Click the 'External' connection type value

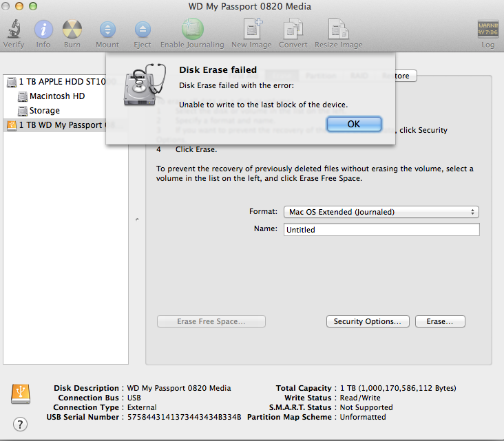(x=142, y=407)
